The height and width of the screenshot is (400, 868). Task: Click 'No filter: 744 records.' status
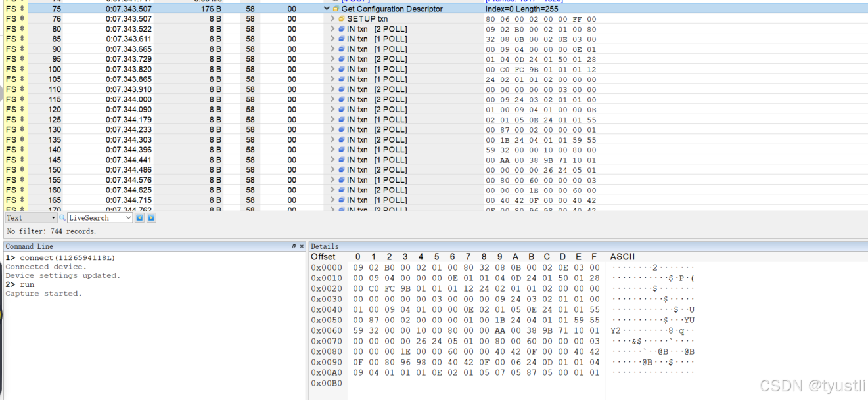pos(52,231)
